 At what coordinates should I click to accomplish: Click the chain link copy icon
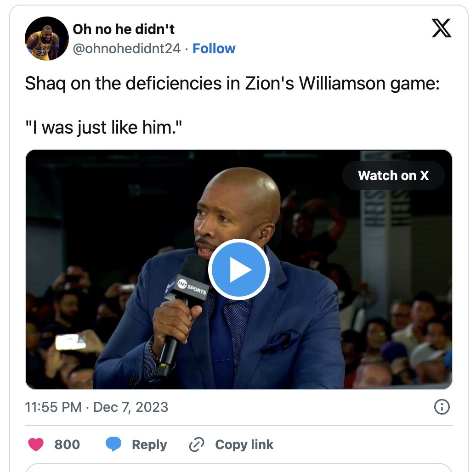pyautogui.click(x=196, y=445)
